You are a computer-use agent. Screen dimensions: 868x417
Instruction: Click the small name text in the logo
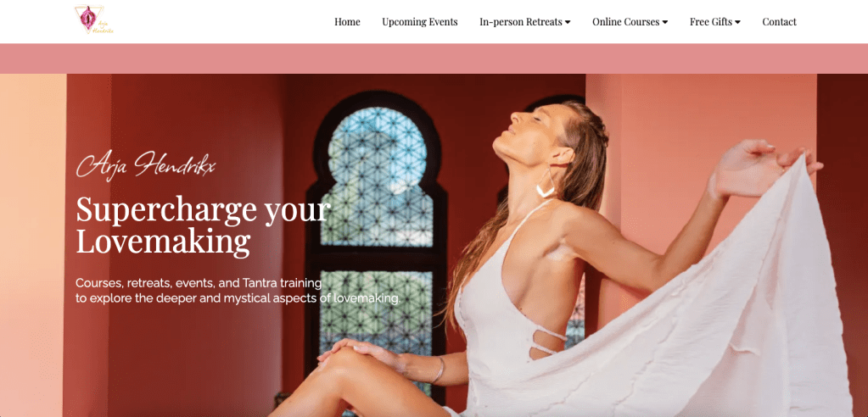[x=104, y=28]
